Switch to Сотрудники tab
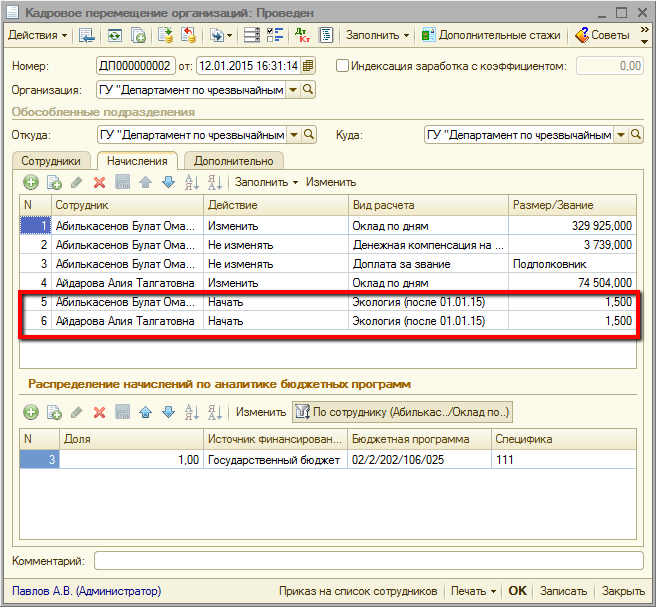Viewport: 656px width, 607px height. coord(51,160)
